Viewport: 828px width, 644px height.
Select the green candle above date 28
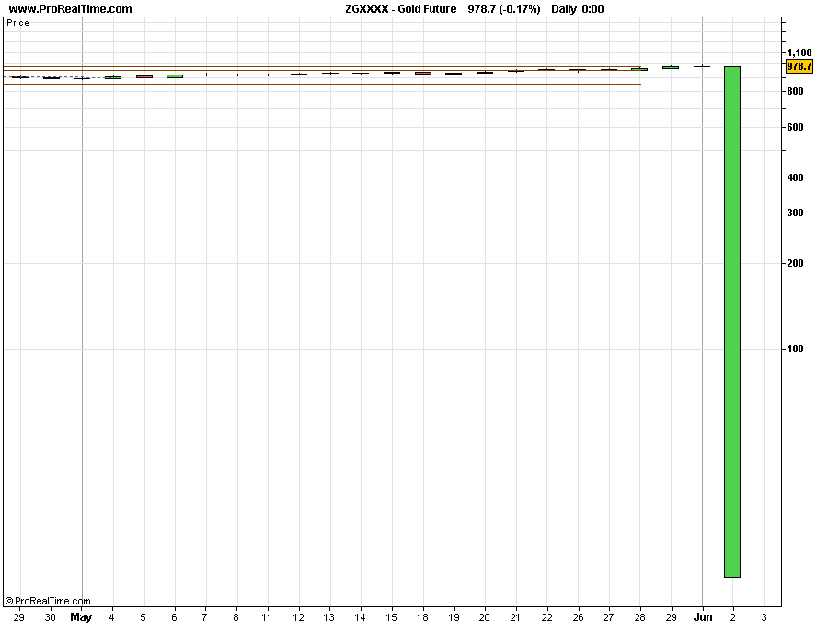639,69
